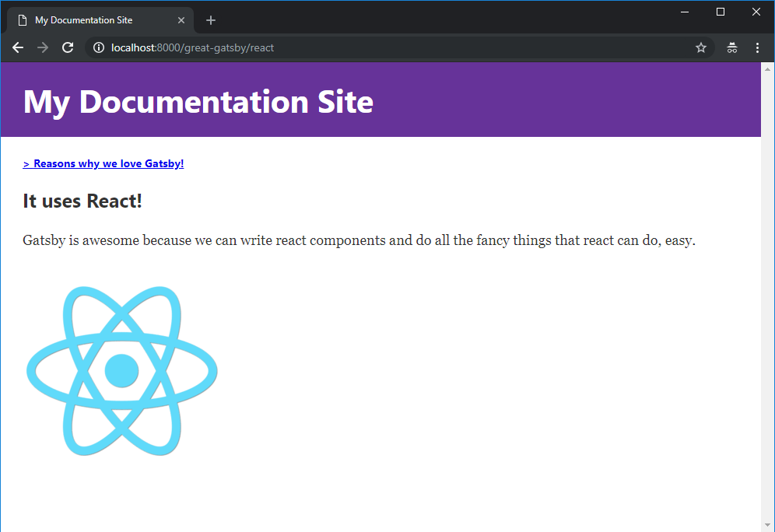Open site information via the info icon

[x=98, y=47]
